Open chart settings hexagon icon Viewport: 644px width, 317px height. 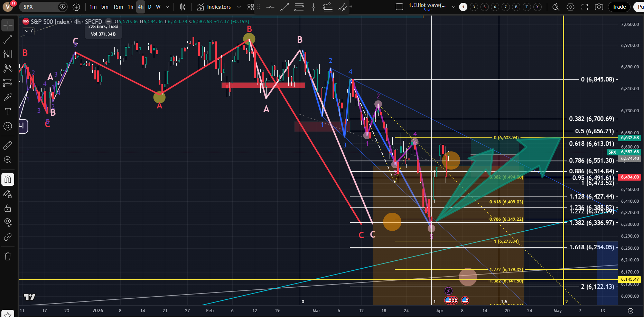coord(570,7)
